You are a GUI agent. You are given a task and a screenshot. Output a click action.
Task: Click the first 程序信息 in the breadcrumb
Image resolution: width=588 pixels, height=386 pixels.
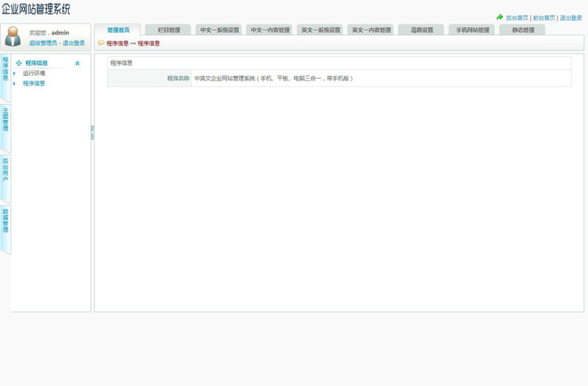click(x=118, y=43)
